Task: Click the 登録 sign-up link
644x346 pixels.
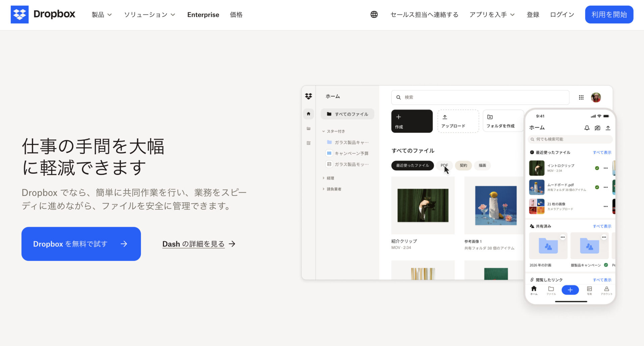Action: coord(533,15)
